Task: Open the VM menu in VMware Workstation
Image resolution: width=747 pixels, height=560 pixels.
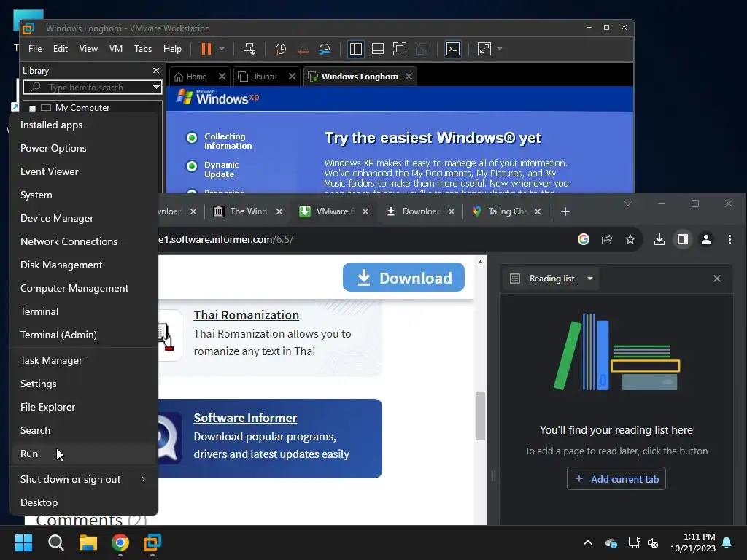Action: coord(116,49)
